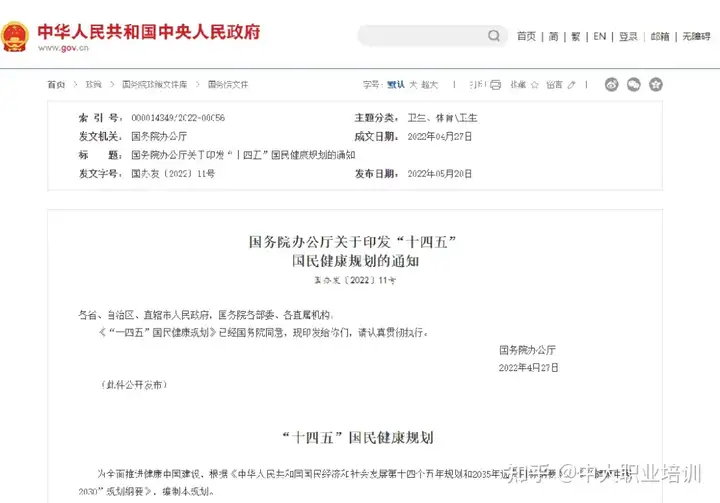Click the note （此件公开发布）
This screenshot has width=720, height=503.
(x=134, y=385)
